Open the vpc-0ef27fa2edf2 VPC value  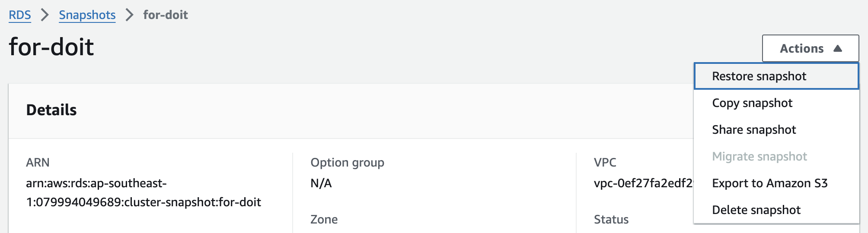pos(643,183)
